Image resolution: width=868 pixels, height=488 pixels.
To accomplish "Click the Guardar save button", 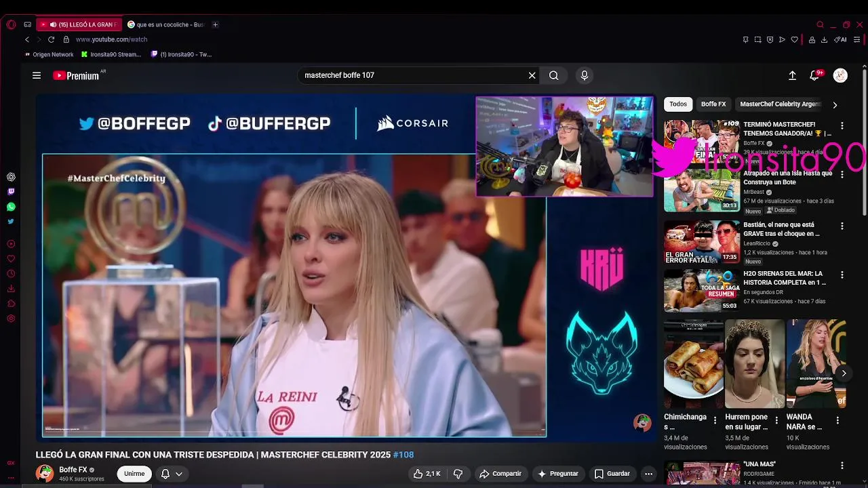I will click(612, 474).
